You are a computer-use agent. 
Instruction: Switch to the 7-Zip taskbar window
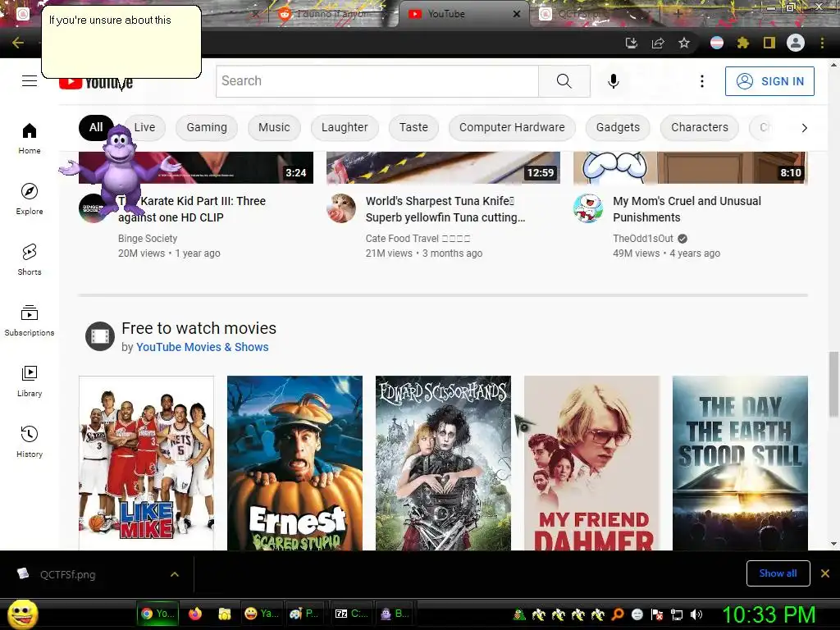351,614
